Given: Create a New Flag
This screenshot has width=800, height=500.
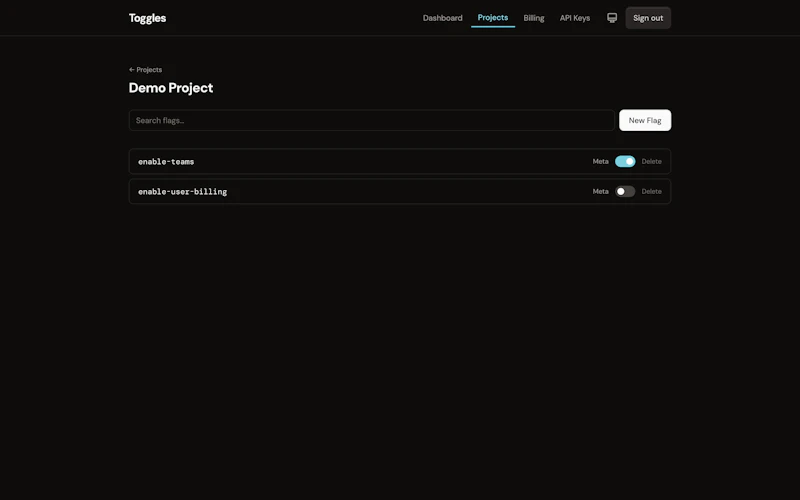Looking at the screenshot, I should pyautogui.click(x=645, y=120).
